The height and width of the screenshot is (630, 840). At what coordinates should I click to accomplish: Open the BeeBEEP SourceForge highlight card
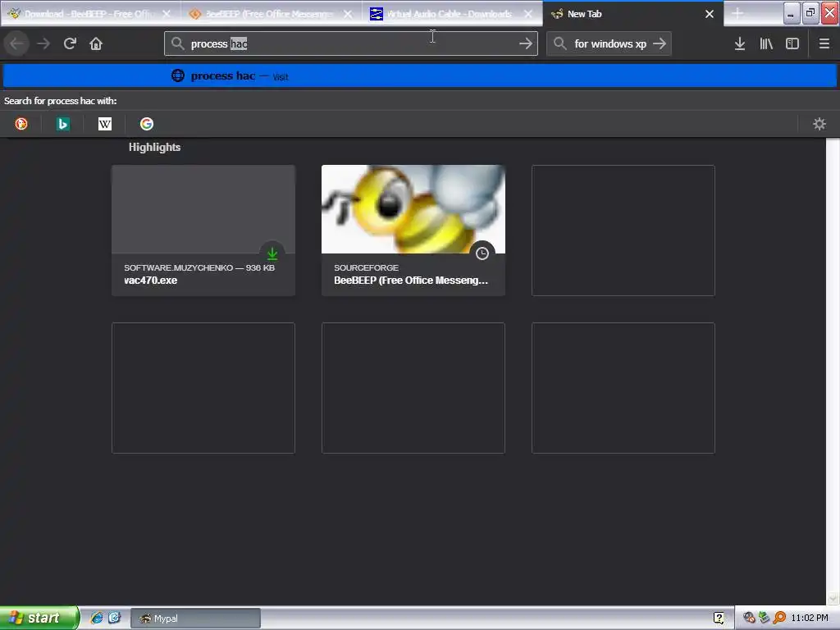click(413, 231)
